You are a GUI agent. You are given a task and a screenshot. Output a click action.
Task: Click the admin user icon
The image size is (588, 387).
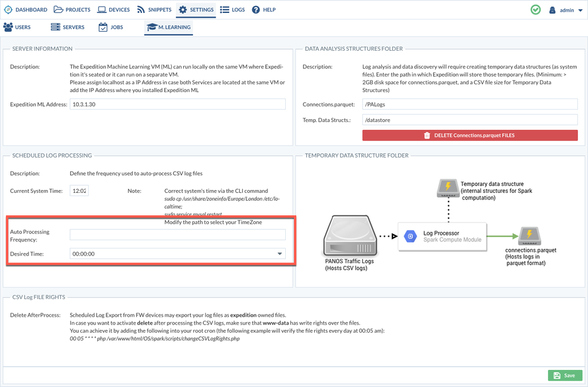552,10
